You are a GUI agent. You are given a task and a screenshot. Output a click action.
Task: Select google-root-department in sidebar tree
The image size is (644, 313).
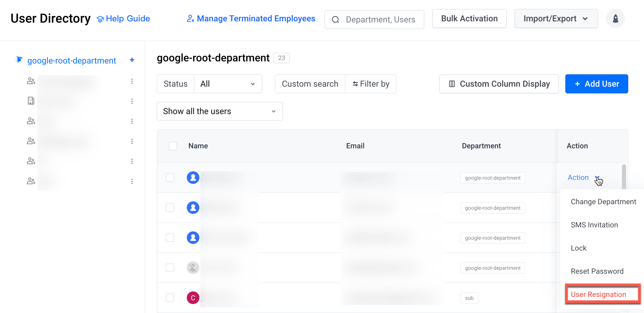(72, 60)
